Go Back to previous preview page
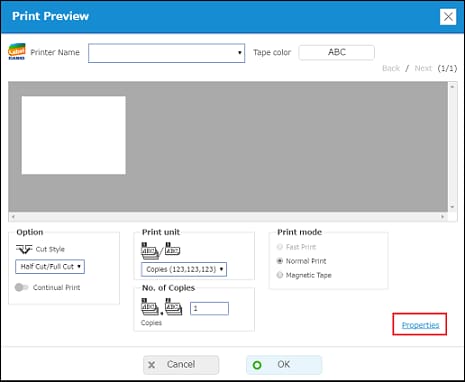465x382 pixels. click(391, 68)
